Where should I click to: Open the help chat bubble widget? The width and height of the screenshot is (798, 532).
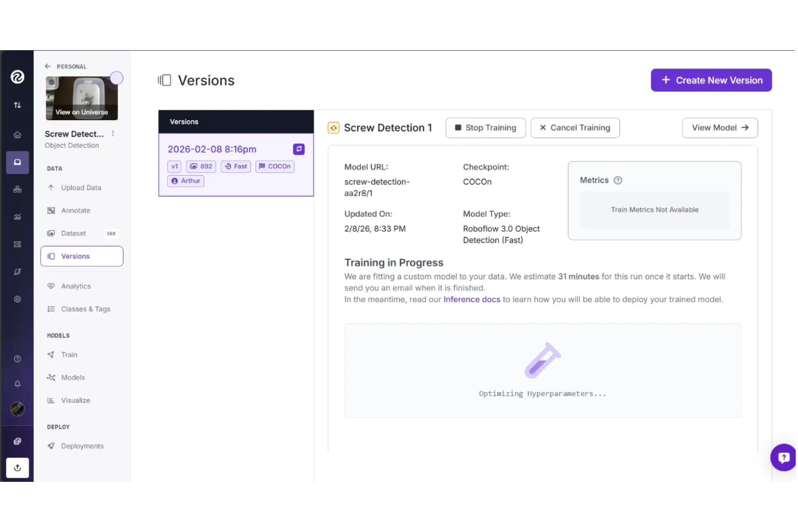(783, 458)
